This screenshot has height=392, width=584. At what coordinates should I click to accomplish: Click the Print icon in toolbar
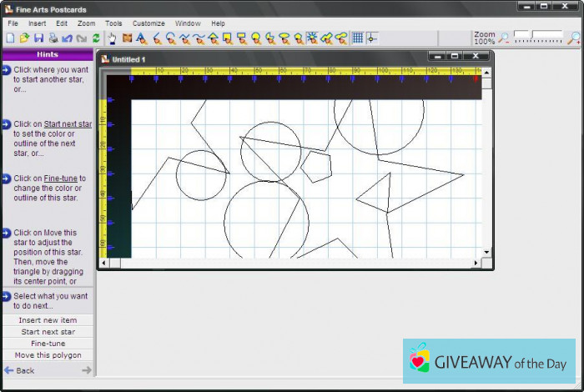pyautogui.click(x=53, y=38)
